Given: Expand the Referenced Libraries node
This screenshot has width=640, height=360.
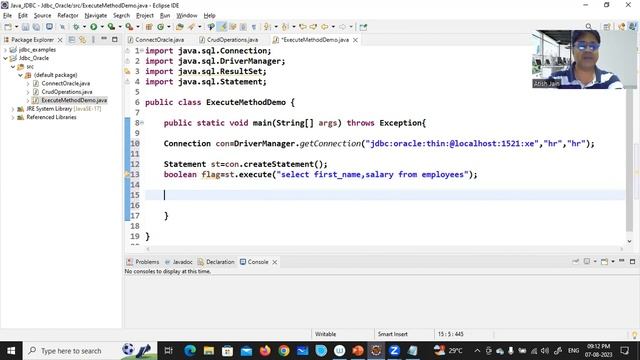Looking at the screenshot, I should coord(13,118).
